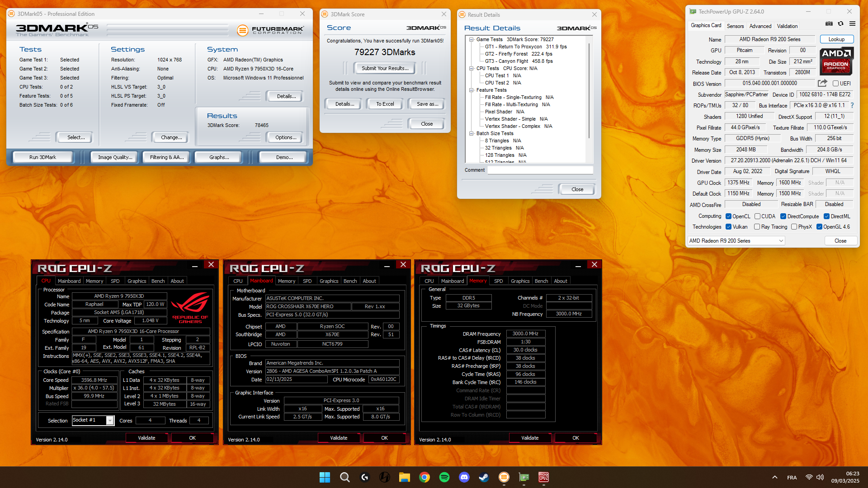The width and height of the screenshot is (868, 488).
Task: Open Logitech G Hub from the taskbar
Action: 365,477
